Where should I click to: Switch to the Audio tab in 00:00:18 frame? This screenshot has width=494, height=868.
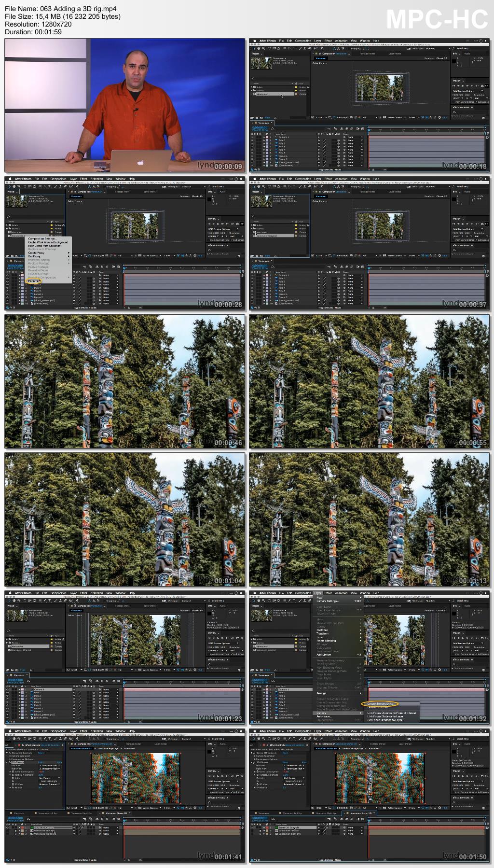(x=467, y=54)
